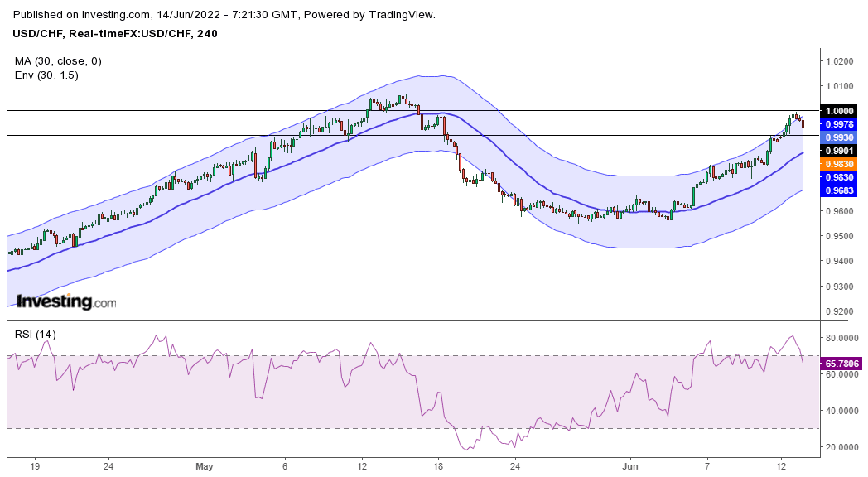Click the 19 date on time axis
This screenshot has height=477, width=868.
(35, 466)
